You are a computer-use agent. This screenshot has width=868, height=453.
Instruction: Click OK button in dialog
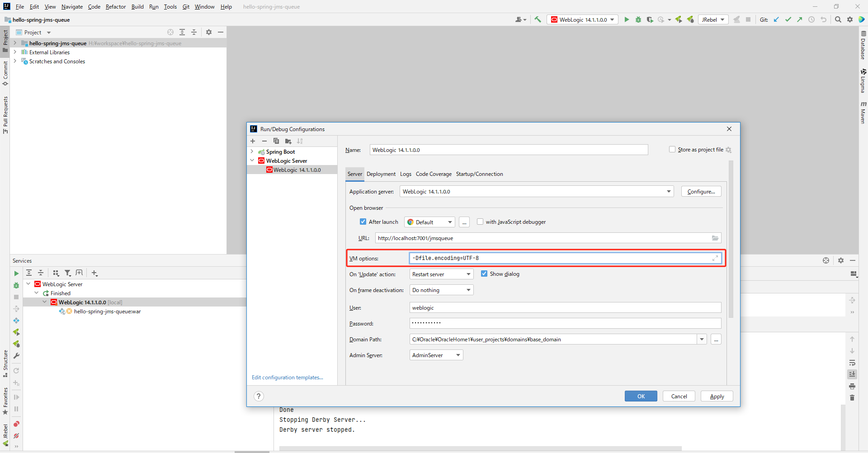click(641, 396)
